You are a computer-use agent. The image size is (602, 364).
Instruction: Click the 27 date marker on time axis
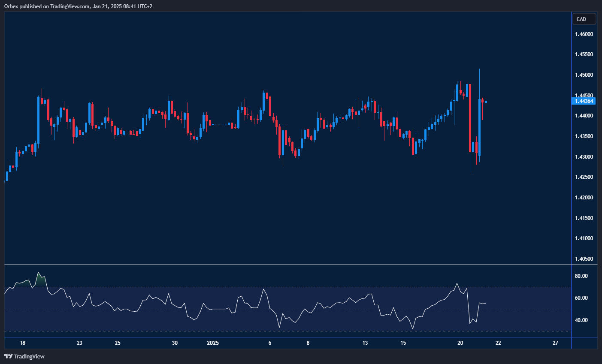coord(556,343)
